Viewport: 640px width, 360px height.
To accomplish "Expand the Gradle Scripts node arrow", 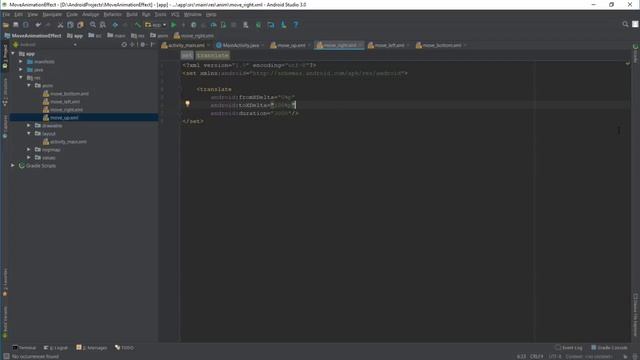I will pyautogui.click(x=13, y=165).
